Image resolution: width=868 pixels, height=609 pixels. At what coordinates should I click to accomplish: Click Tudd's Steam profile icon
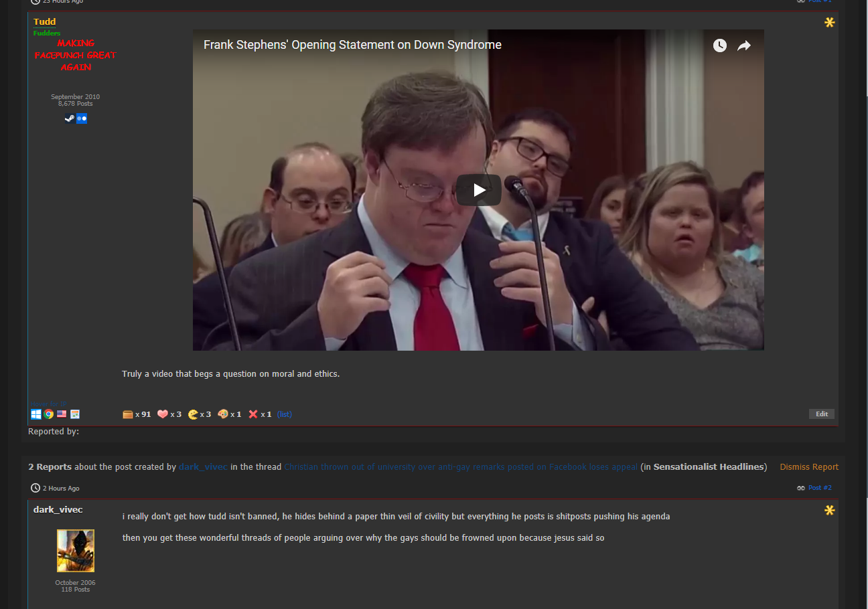click(70, 118)
